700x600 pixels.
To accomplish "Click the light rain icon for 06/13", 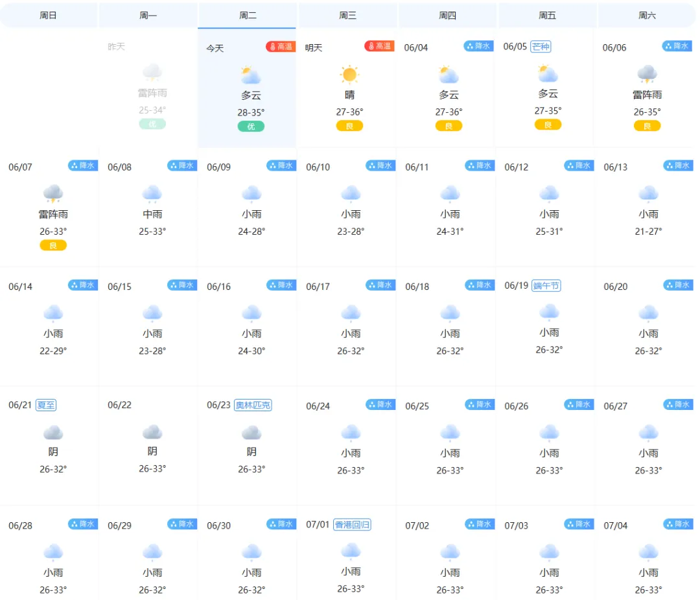I will pyautogui.click(x=649, y=194).
